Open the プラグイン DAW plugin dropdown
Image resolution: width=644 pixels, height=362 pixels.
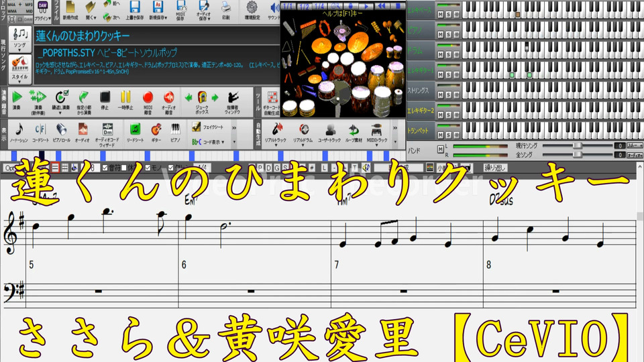(43, 11)
